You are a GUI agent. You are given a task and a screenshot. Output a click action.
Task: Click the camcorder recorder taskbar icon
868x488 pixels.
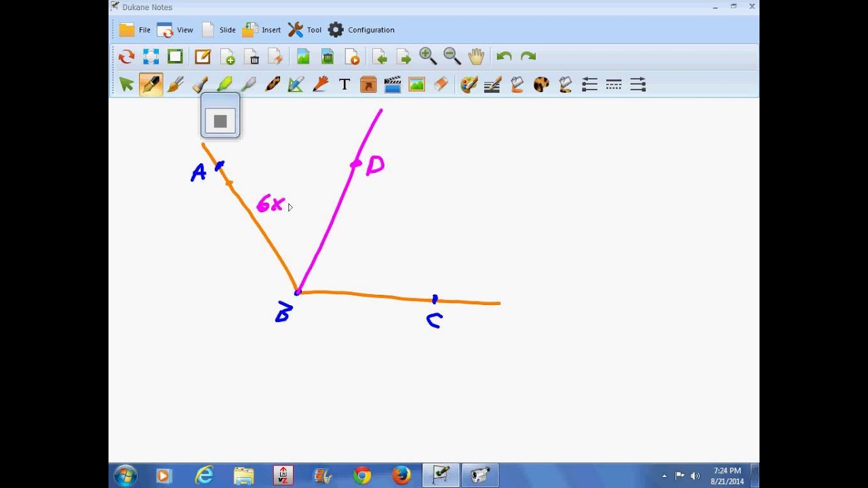[x=480, y=476]
